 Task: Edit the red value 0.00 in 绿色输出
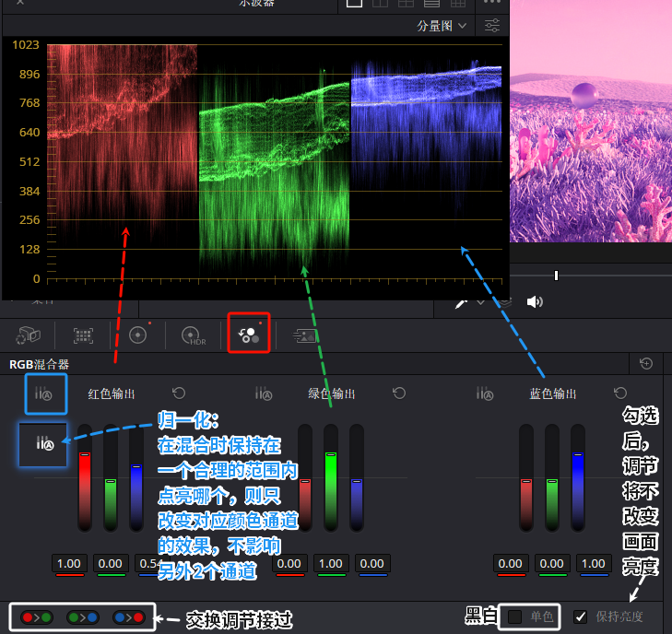(x=289, y=563)
